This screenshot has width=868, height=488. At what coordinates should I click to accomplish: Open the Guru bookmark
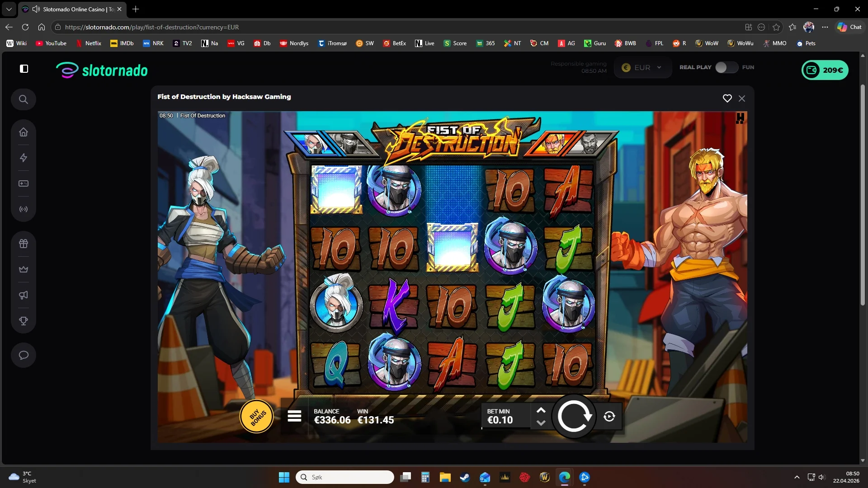click(x=595, y=43)
